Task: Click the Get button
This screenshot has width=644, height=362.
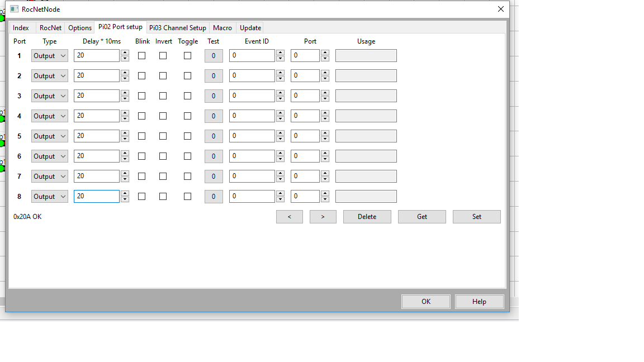Action: (422, 217)
